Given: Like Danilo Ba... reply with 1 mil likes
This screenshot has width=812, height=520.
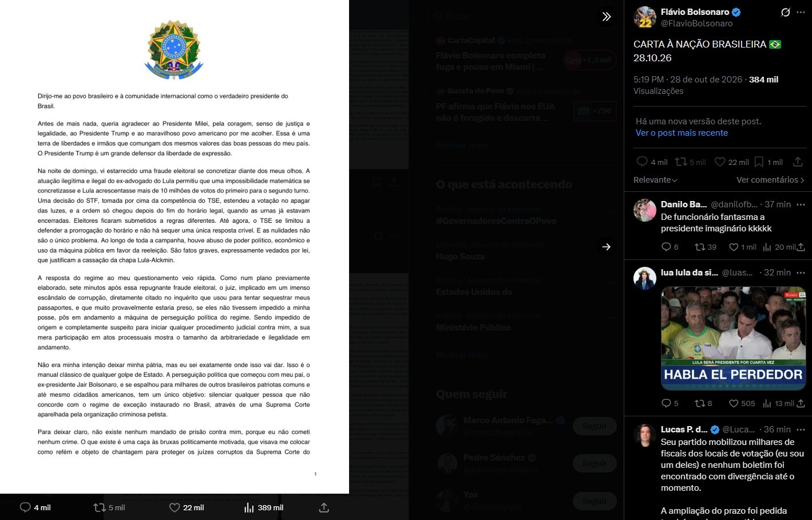Looking at the screenshot, I should click(x=742, y=247).
